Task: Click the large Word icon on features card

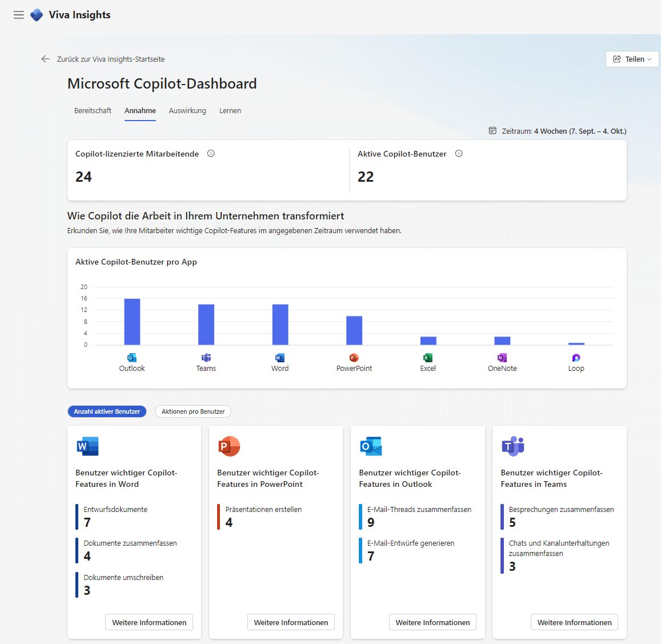Action: coord(87,446)
